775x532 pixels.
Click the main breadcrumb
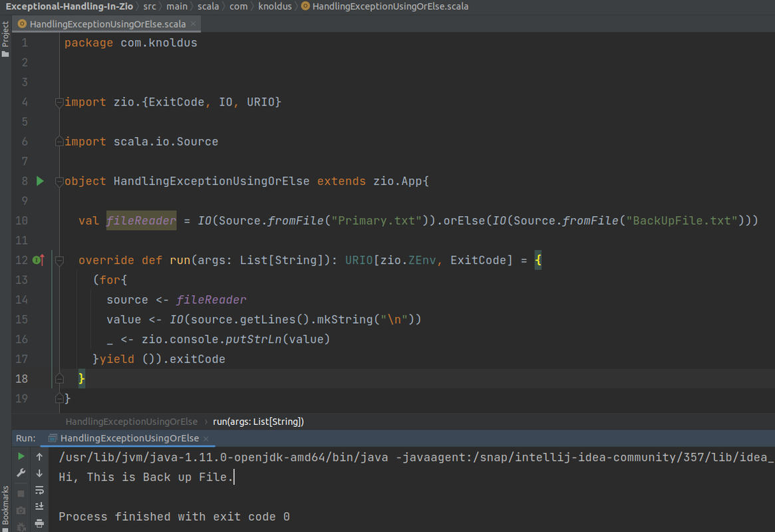point(177,7)
